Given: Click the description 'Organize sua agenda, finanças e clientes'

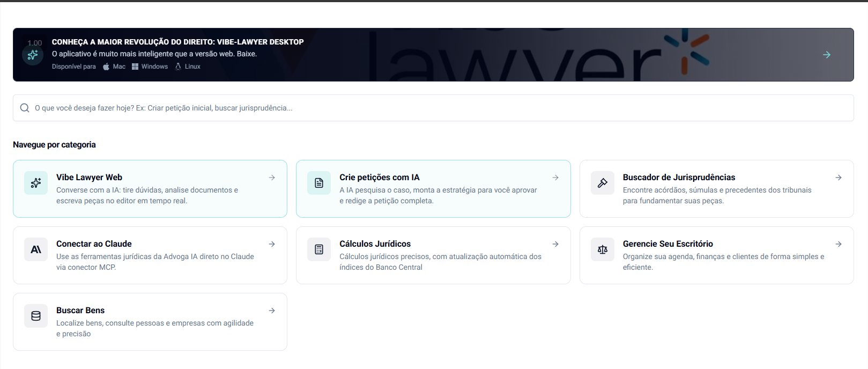Looking at the screenshot, I should (x=723, y=262).
